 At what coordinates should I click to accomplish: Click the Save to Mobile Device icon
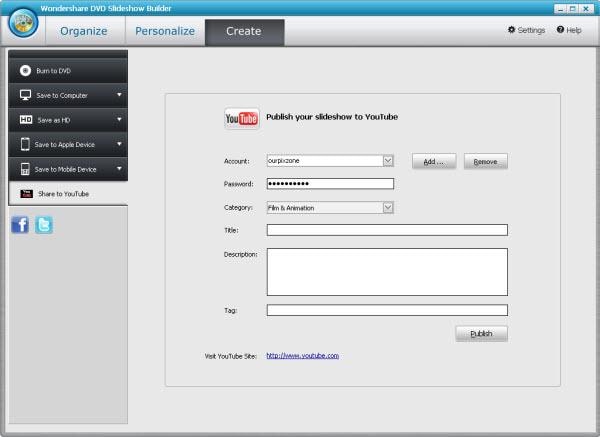25,169
